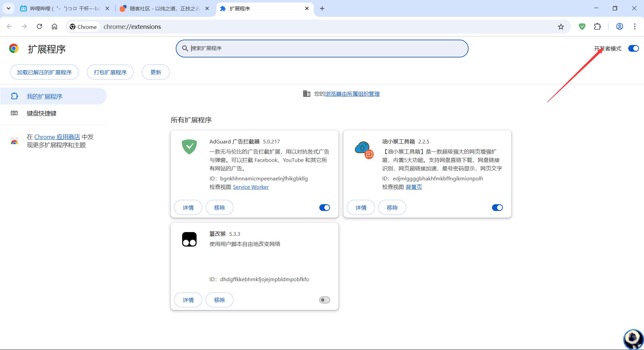Go forward with the forward arrow
This screenshot has width=644, height=350.
tap(24, 27)
